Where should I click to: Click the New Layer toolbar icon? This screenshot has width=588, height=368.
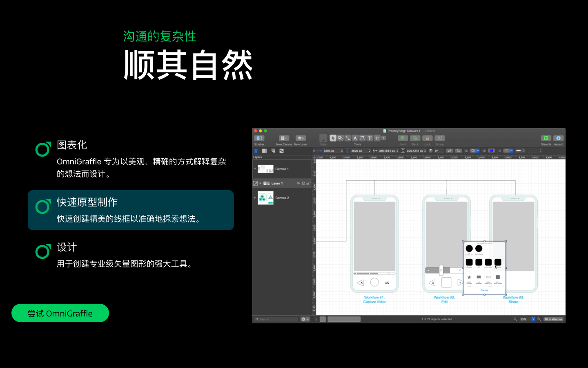300,138
